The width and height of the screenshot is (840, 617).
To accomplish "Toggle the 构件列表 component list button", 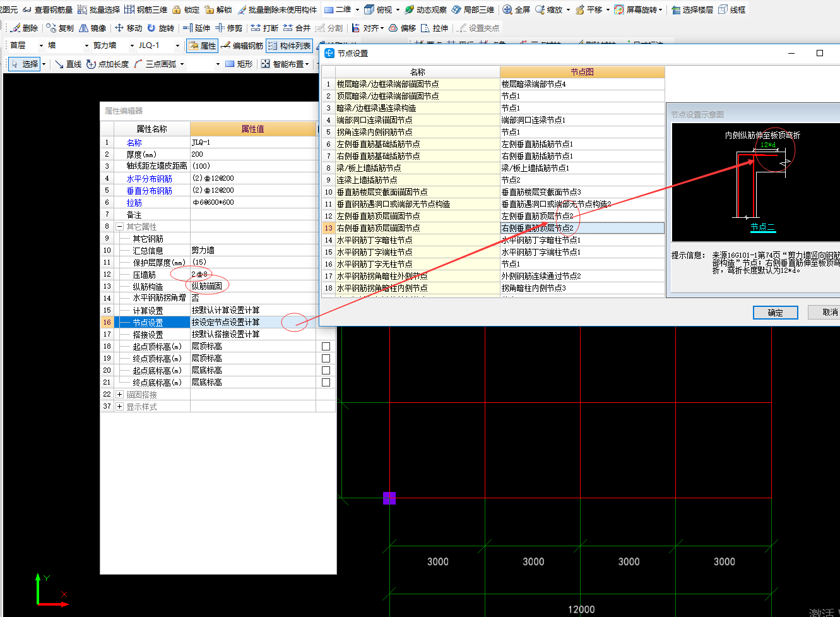I will click(x=289, y=45).
